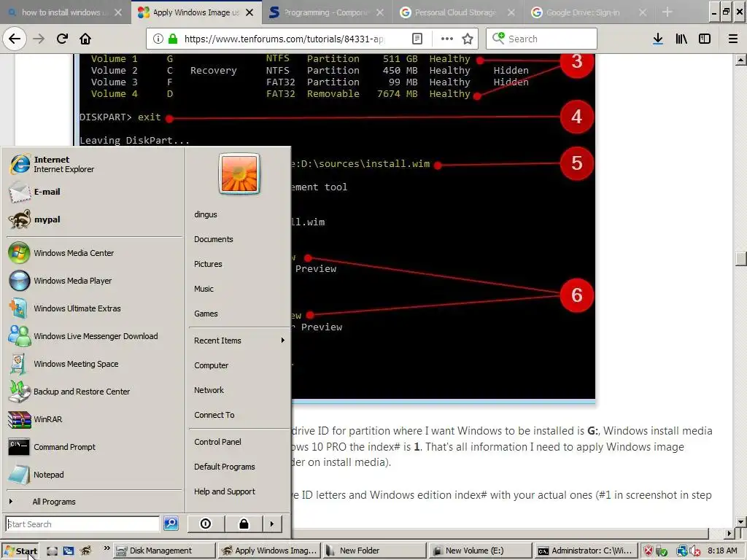Click mypal icon in quick launch
This screenshot has height=560, width=747.
tap(86, 551)
